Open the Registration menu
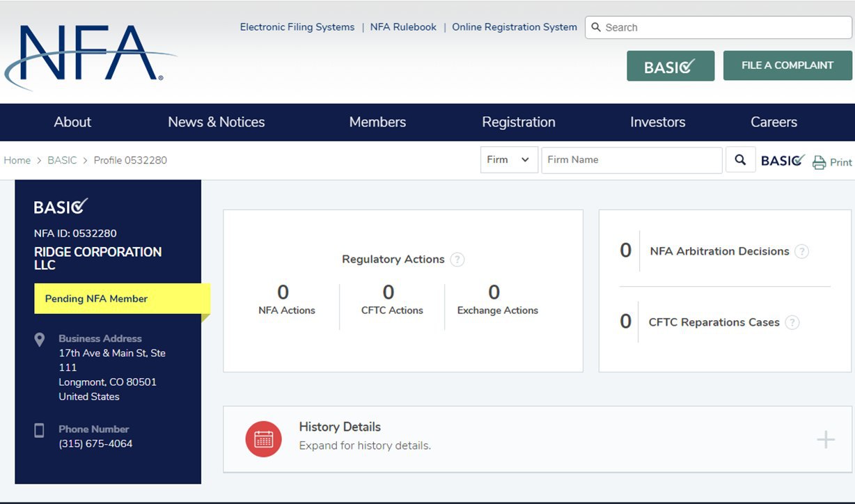Screen dimensions: 855x504 [519, 122]
